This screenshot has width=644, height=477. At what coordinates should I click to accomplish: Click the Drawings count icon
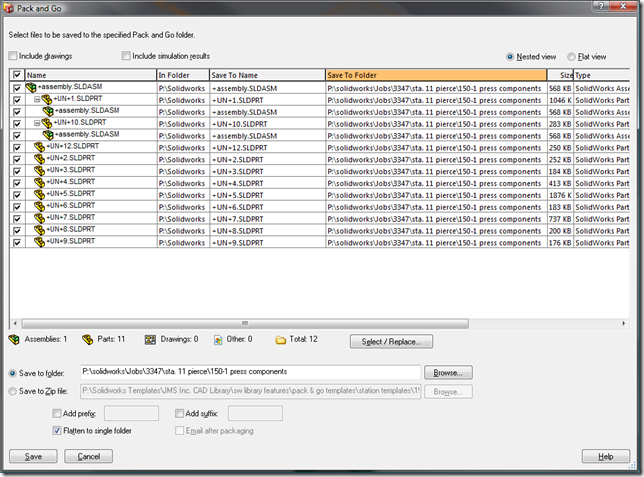tap(150, 340)
